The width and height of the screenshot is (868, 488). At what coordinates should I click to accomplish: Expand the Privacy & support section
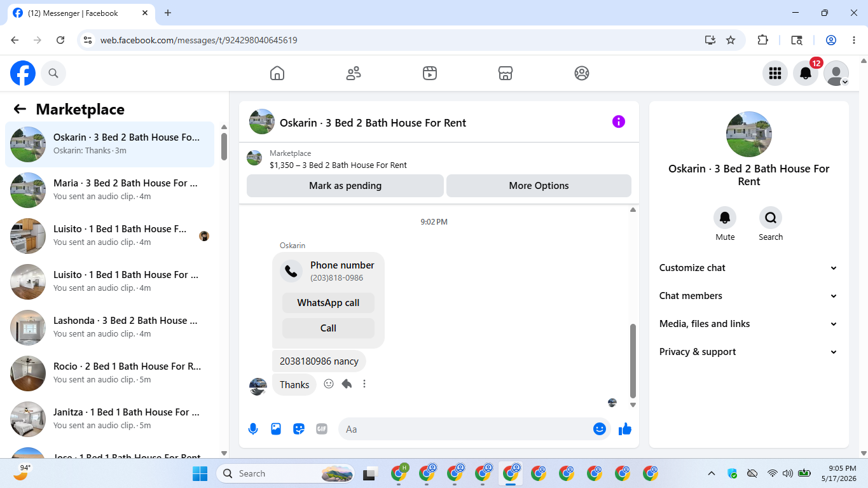(748, 352)
